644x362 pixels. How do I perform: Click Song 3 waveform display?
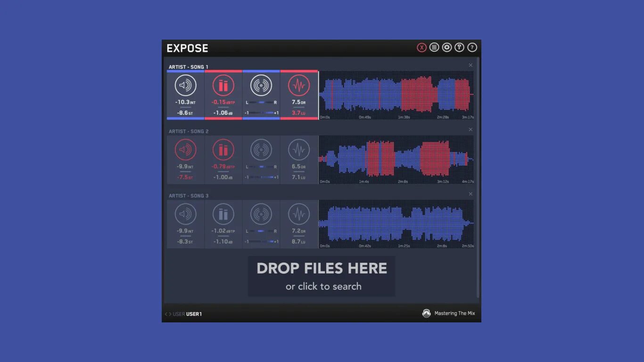tap(396, 223)
